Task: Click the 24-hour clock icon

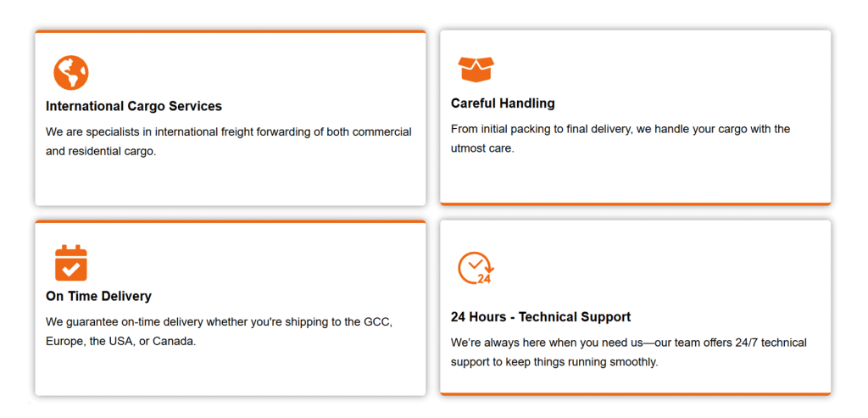Action: click(x=476, y=268)
